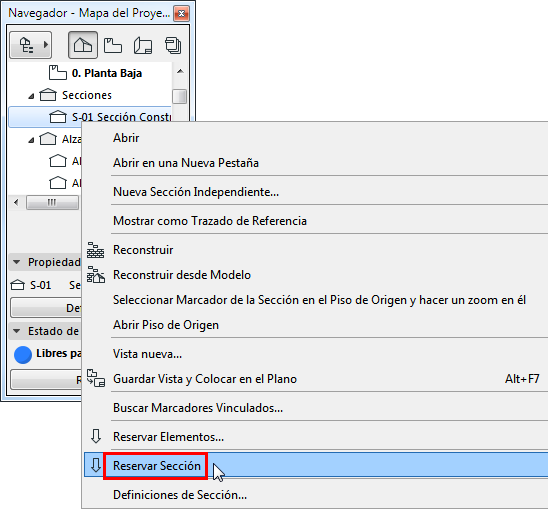This screenshot has height=510, width=548.
Task: Choose Reconstruir desde Modelo
Action: tap(182, 275)
